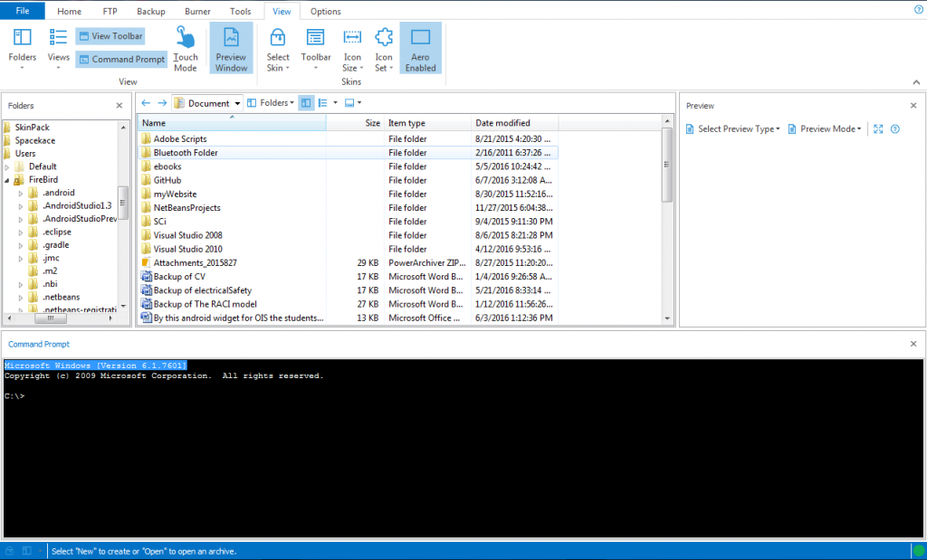Click inside the command prompt console
Viewport: 927px width, 560px height.
[463, 449]
